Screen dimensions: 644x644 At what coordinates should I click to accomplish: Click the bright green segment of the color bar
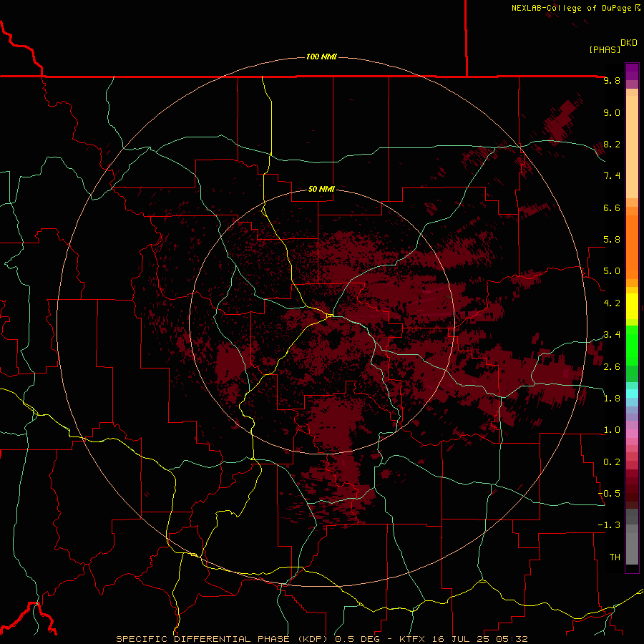(x=632, y=345)
